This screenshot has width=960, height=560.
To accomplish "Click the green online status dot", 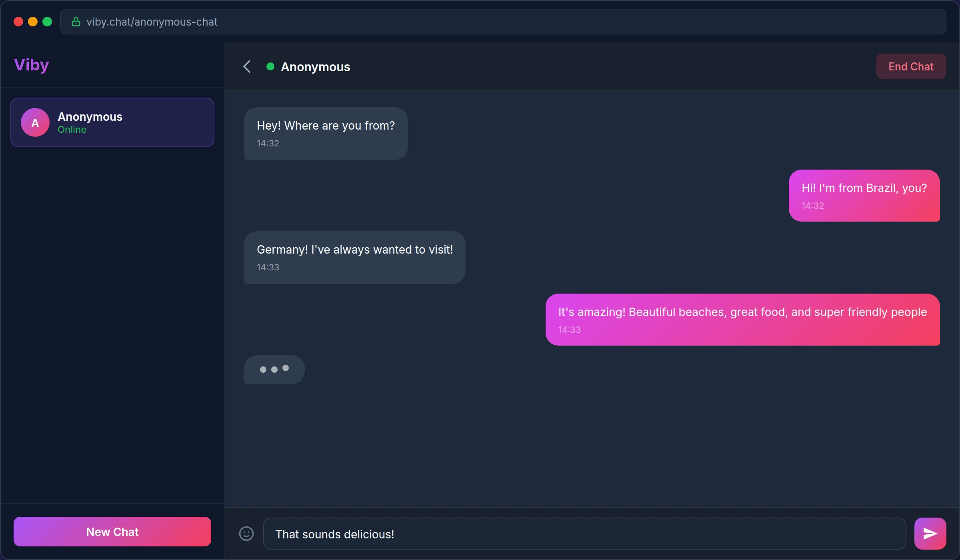I will point(270,66).
